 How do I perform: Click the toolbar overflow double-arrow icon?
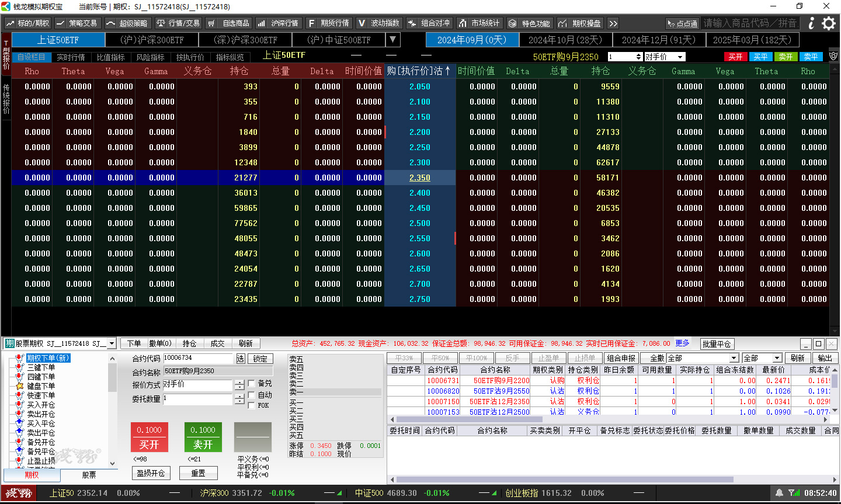click(x=613, y=23)
